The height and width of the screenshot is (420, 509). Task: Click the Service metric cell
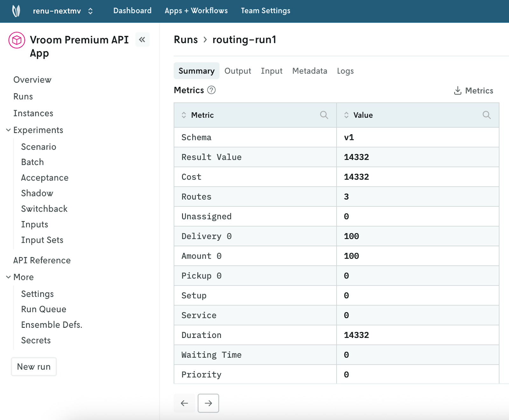point(255,315)
